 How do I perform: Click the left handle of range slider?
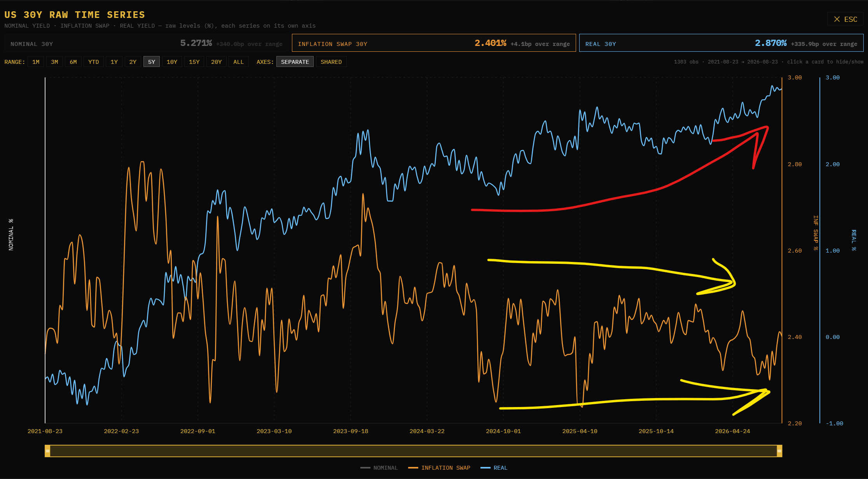coord(47,451)
